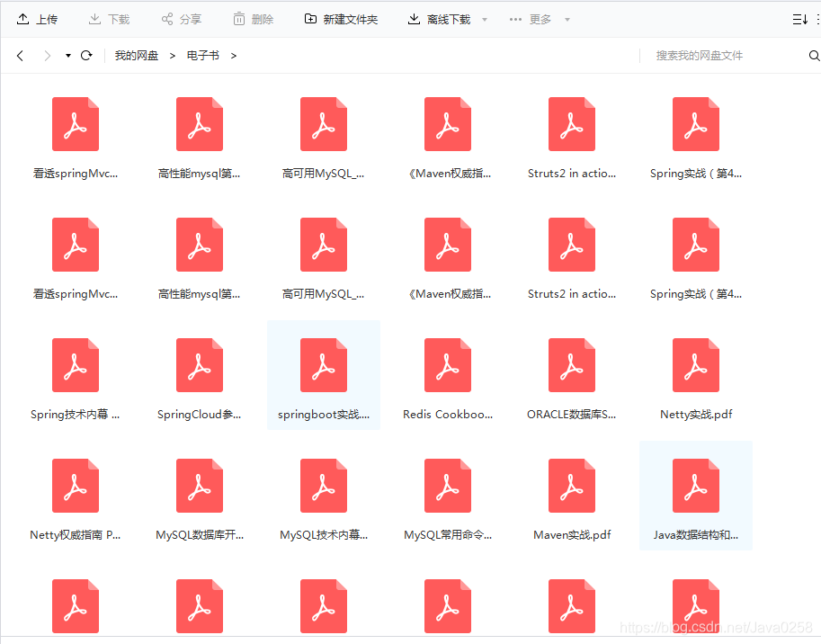Expand the arrow beside 更多

567,20
